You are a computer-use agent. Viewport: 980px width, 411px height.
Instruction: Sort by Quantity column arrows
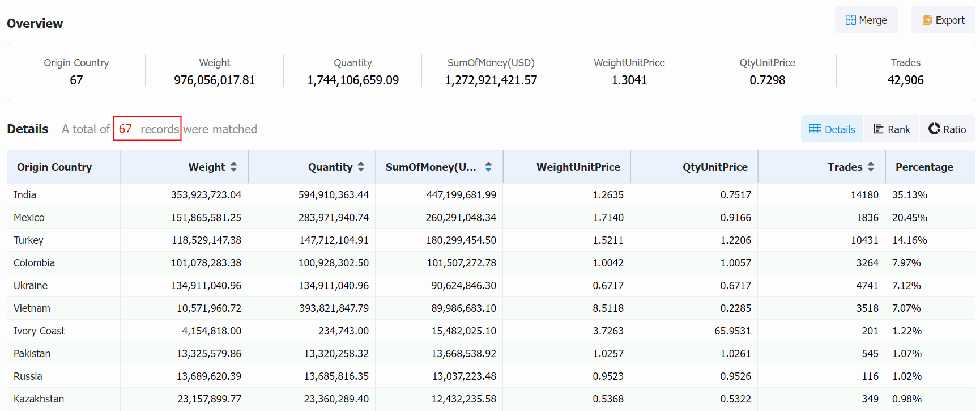(361, 167)
